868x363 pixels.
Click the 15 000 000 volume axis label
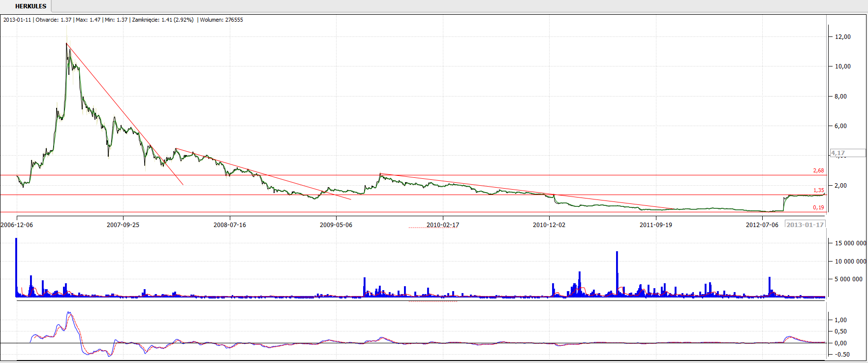850,243
